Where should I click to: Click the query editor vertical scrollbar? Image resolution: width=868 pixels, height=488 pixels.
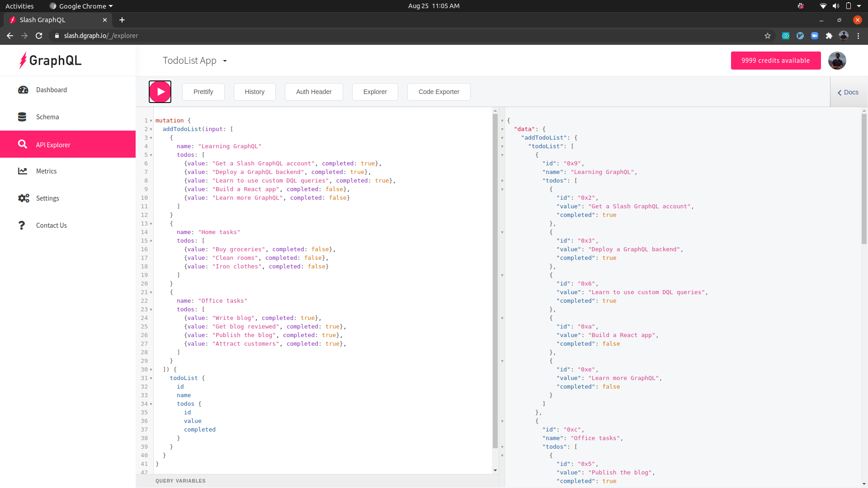[495, 280]
